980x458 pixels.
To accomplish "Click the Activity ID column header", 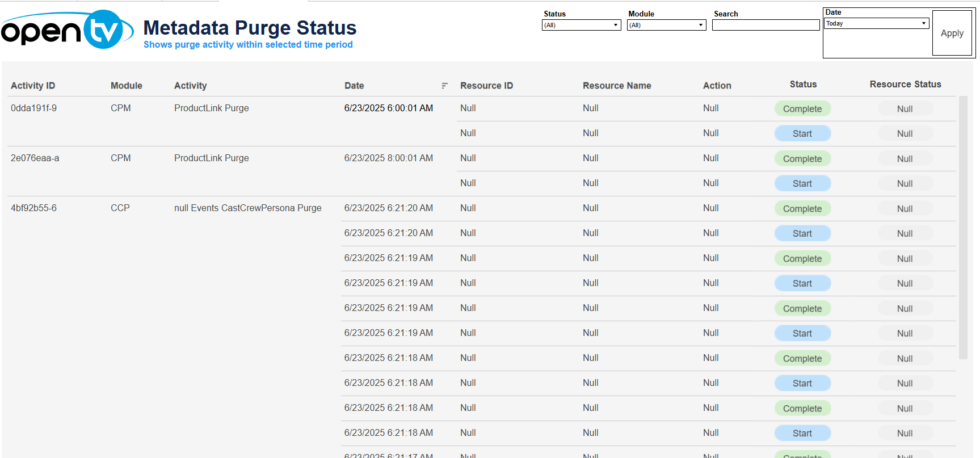I will tap(33, 86).
